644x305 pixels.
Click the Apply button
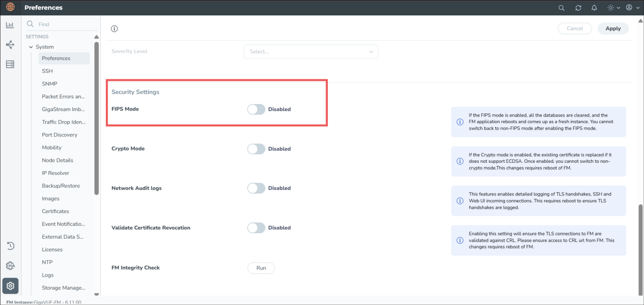(x=613, y=28)
